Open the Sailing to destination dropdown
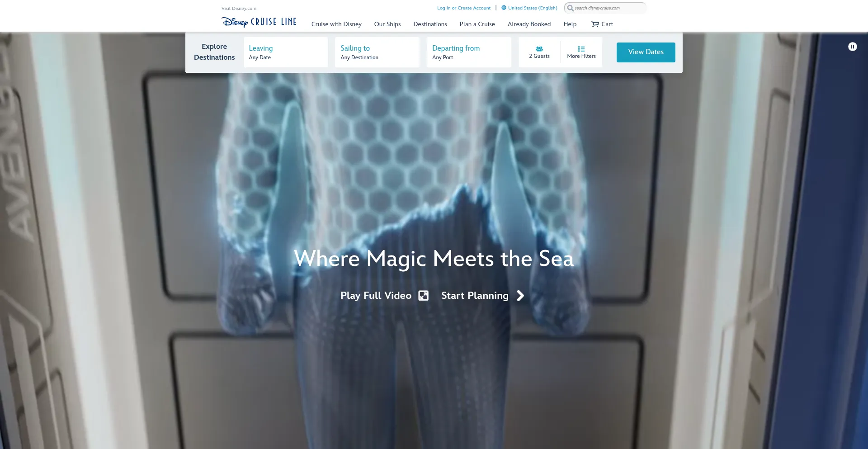868x449 pixels. [x=377, y=52]
